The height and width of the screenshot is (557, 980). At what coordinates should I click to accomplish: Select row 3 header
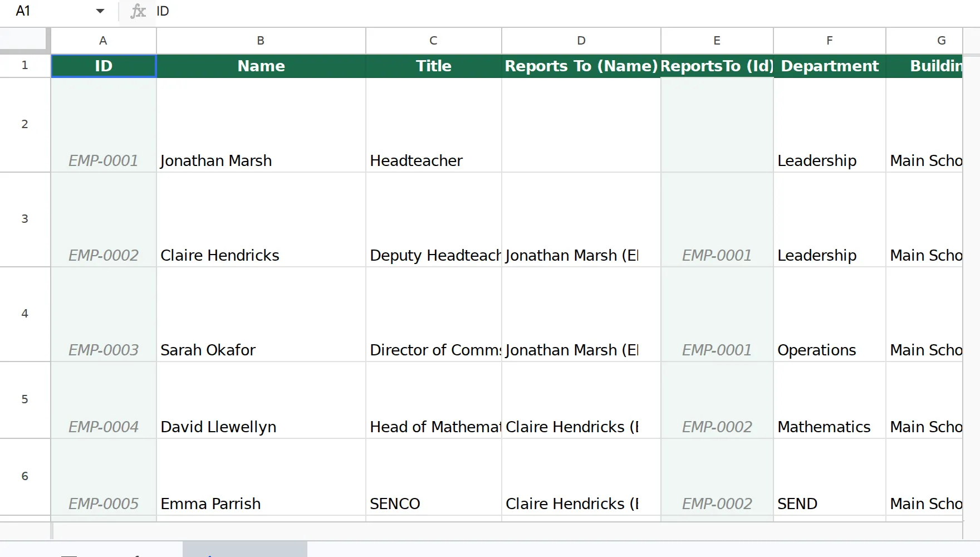click(25, 219)
